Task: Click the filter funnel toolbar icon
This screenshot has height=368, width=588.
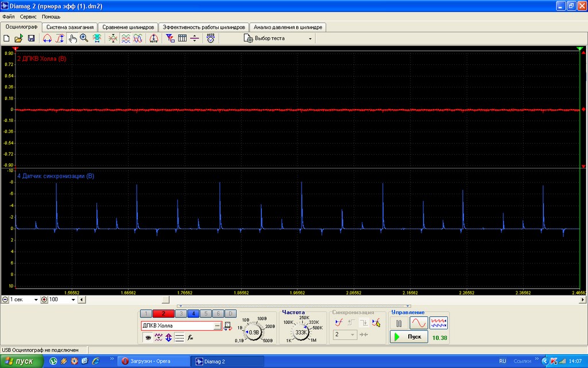Action: (170, 39)
